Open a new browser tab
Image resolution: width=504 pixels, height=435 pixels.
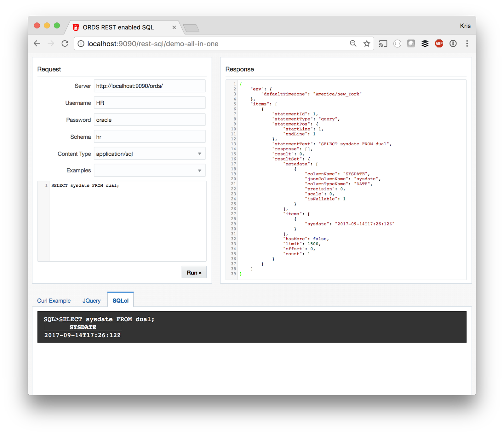click(x=191, y=28)
